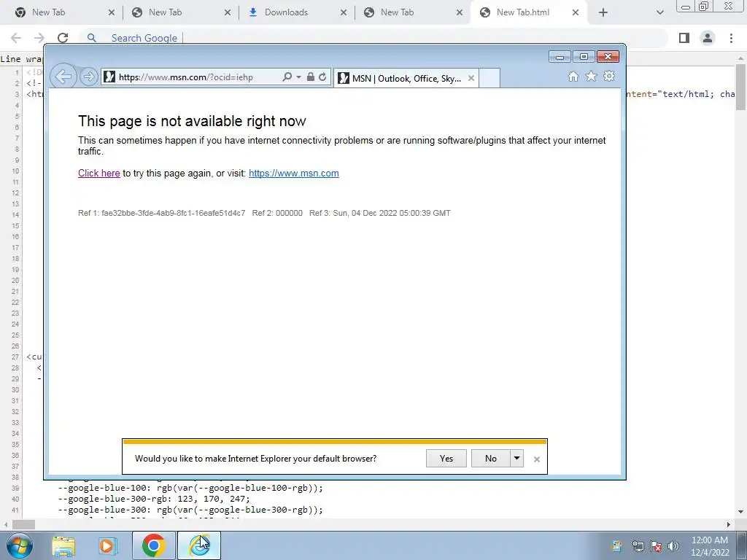
Task: Click Yes to set IE as default
Action: (446, 459)
